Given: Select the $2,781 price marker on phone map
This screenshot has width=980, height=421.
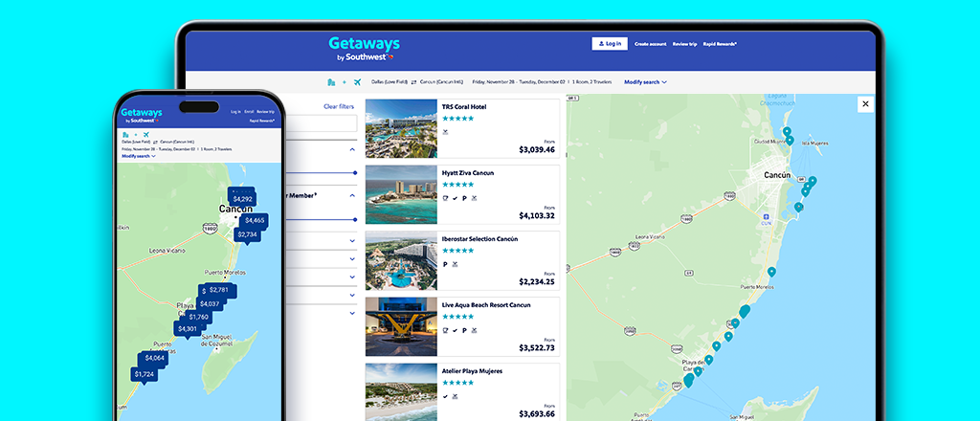Looking at the screenshot, I should pyautogui.click(x=219, y=290).
